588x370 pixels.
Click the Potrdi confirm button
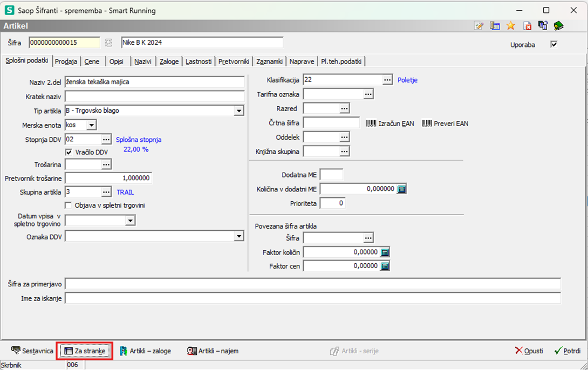point(568,351)
